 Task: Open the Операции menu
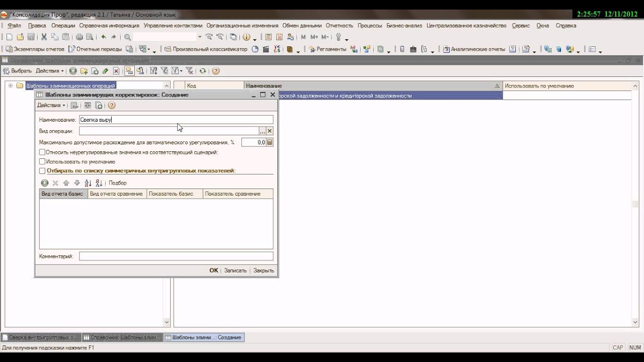63,26
